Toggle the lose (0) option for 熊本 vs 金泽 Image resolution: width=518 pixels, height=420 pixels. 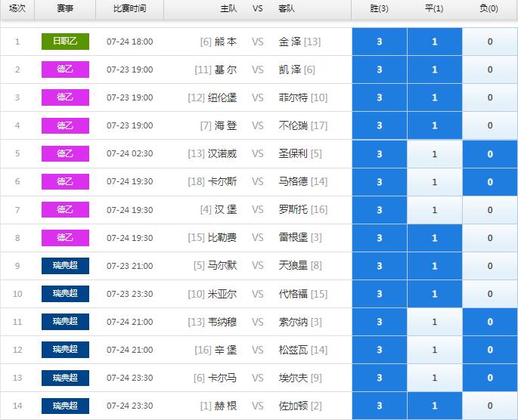[x=489, y=42]
